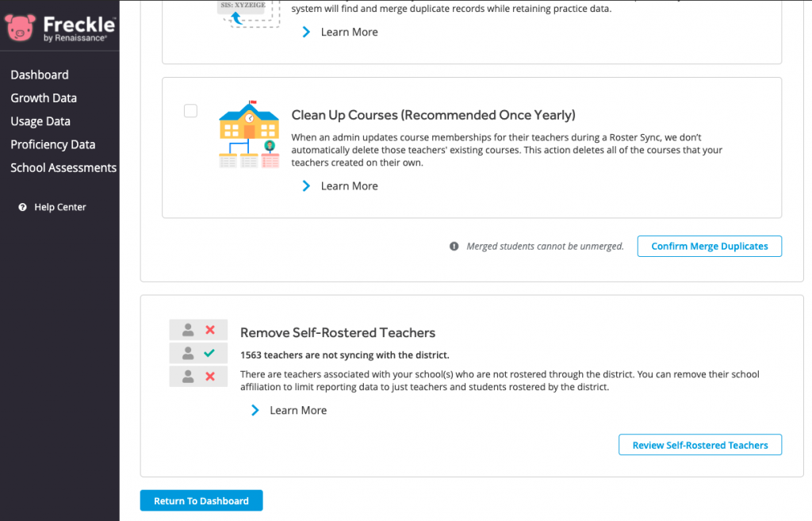Click the Help Center question mark icon
The image size is (812, 521).
coord(21,207)
